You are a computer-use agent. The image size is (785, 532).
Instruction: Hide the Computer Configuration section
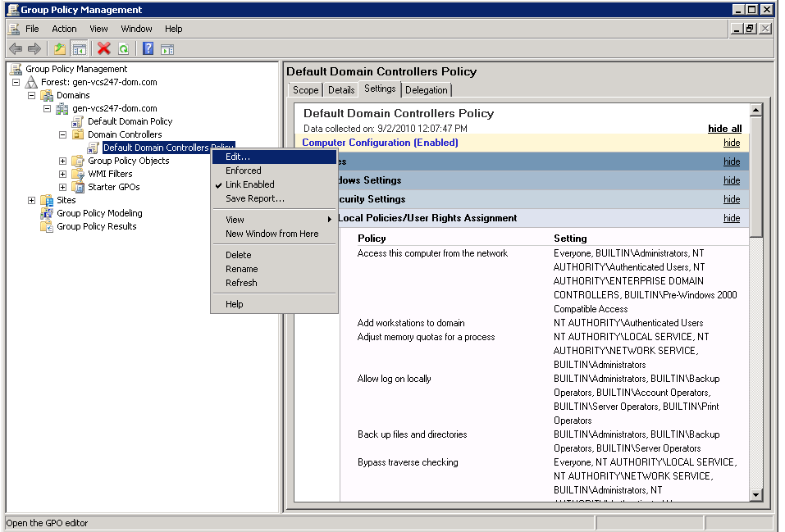tap(730, 142)
